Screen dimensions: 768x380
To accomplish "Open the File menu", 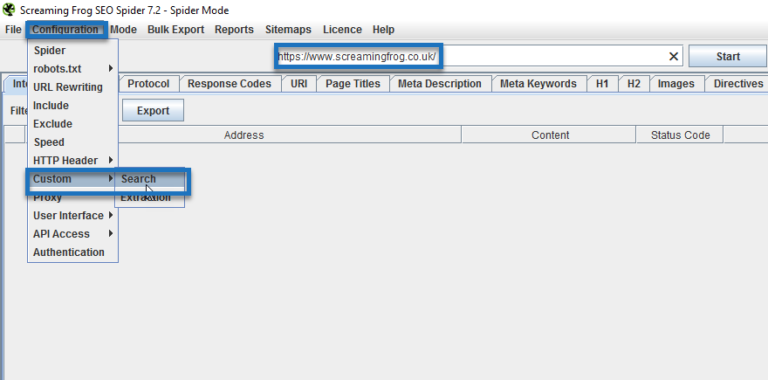I will (x=13, y=29).
